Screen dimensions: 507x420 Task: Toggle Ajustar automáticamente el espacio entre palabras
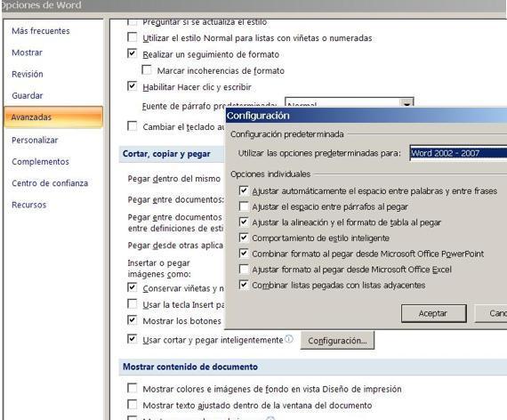tap(244, 190)
